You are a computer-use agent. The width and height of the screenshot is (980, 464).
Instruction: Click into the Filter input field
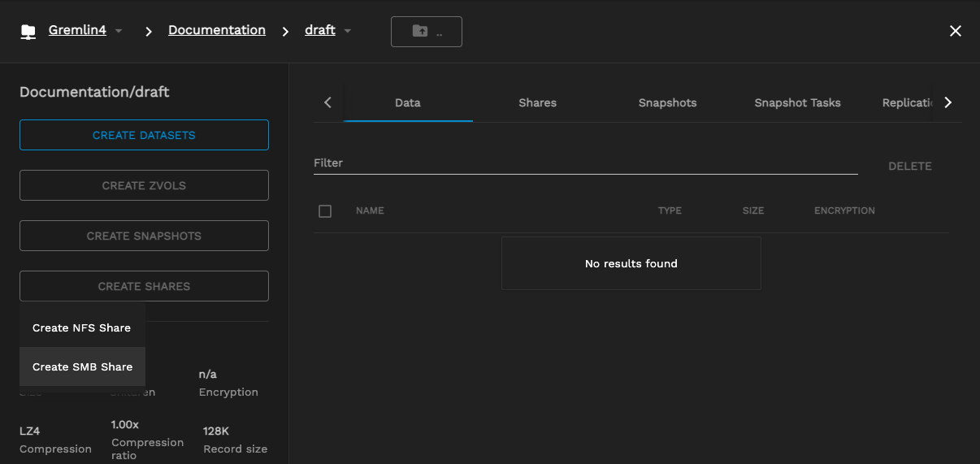(x=585, y=163)
